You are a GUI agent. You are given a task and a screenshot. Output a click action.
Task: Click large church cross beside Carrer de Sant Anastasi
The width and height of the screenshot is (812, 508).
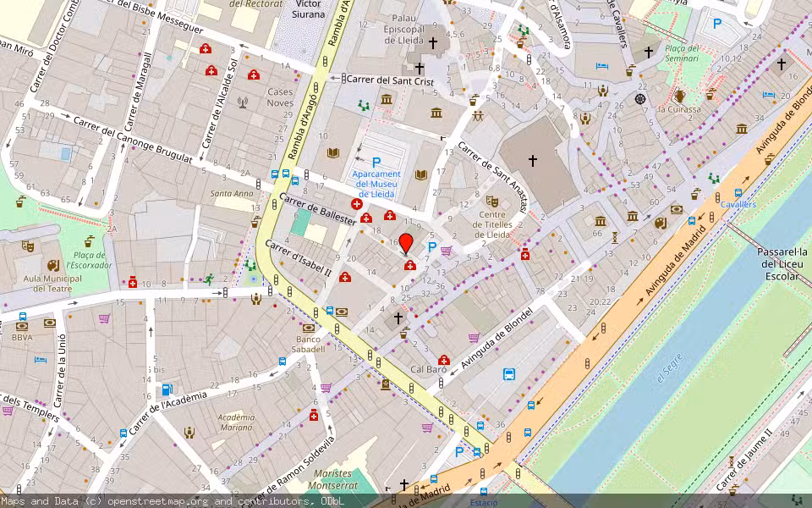click(x=532, y=161)
